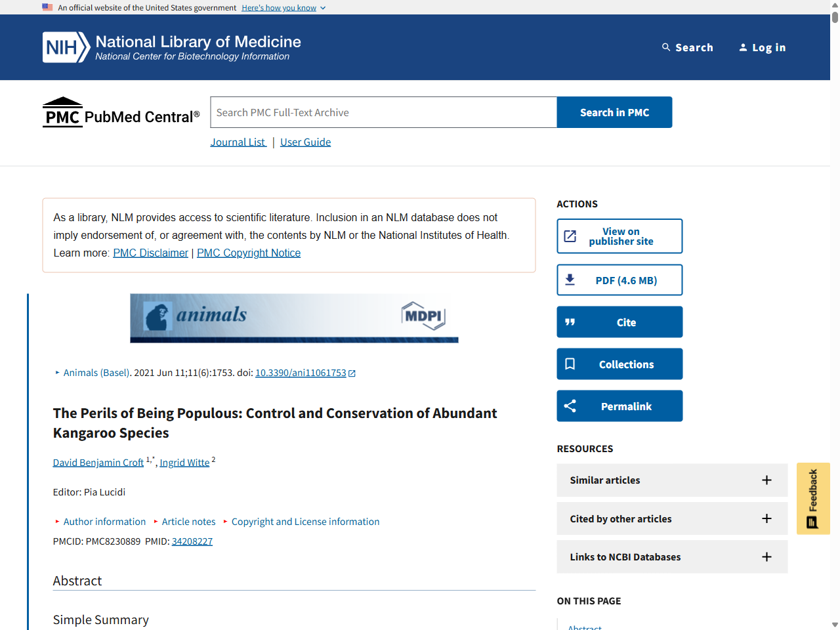Add article to Collections
The image size is (840, 630).
click(619, 364)
